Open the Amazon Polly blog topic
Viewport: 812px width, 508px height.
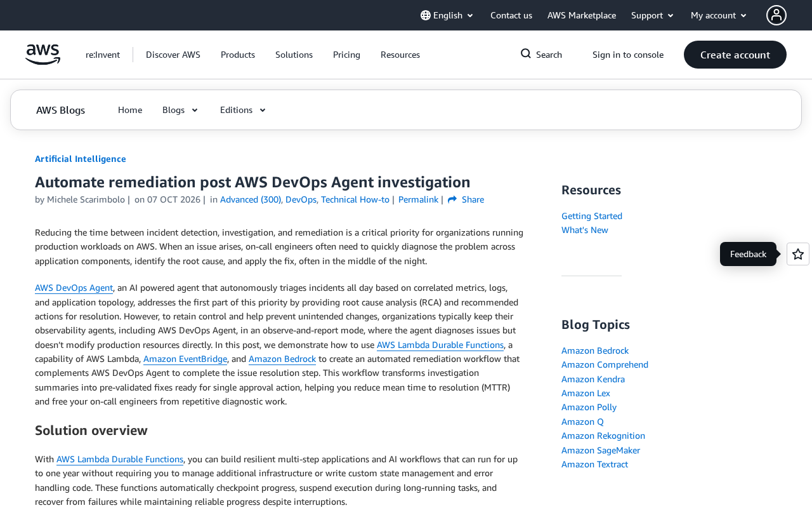pyautogui.click(x=589, y=407)
